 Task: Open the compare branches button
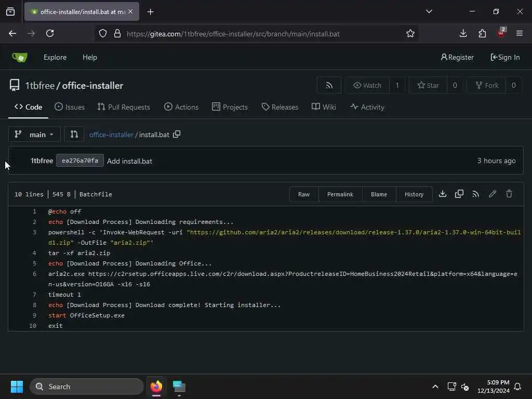[x=74, y=135]
